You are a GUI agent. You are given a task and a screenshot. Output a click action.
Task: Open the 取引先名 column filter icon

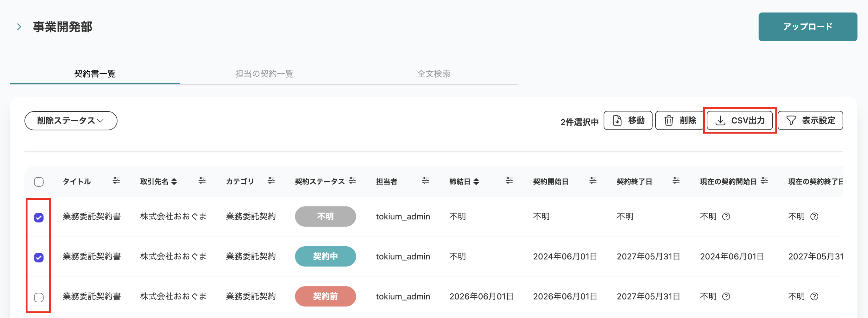click(202, 181)
